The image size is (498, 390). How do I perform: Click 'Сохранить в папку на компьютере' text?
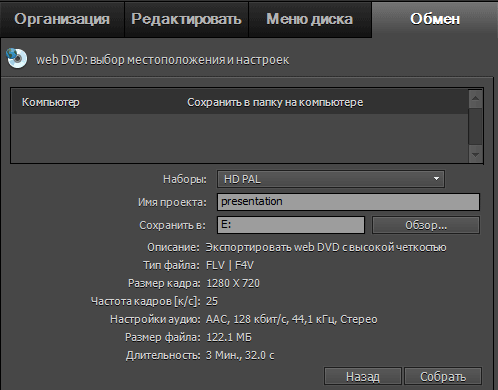tap(275, 102)
